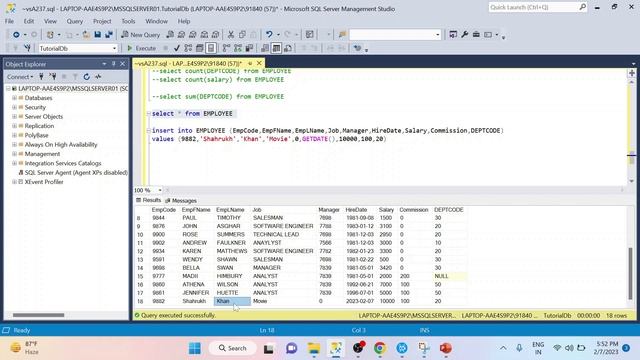Screen dimensions: 640x360
Task: Switch to the Messages tab
Action: [x=181, y=201]
